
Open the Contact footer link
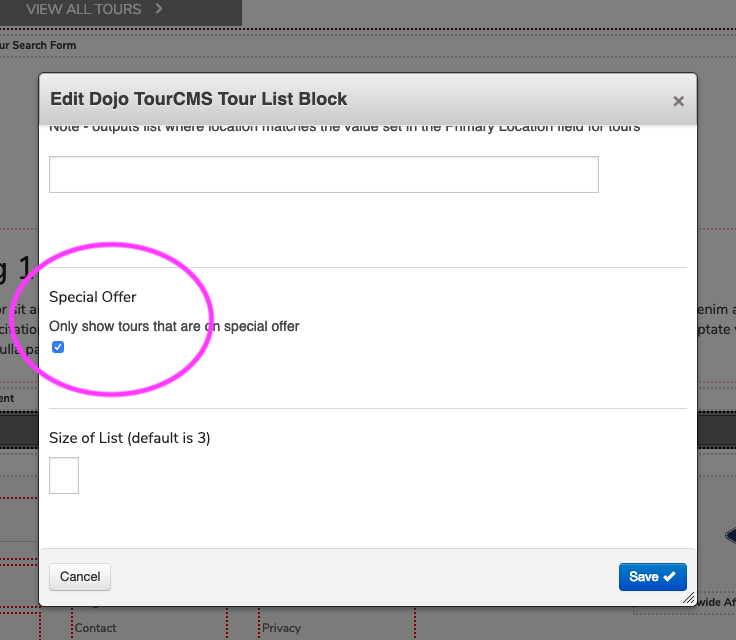[95, 628]
